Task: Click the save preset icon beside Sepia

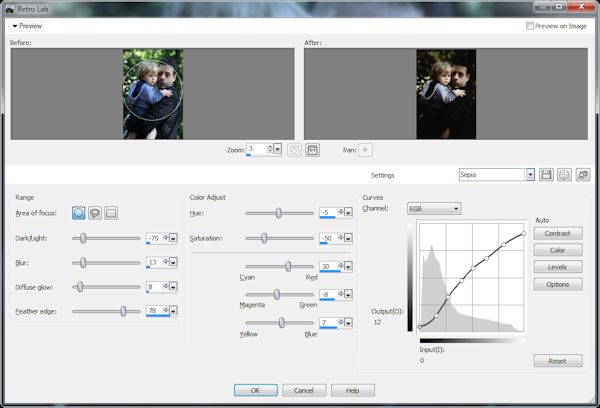Action: (546, 174)
